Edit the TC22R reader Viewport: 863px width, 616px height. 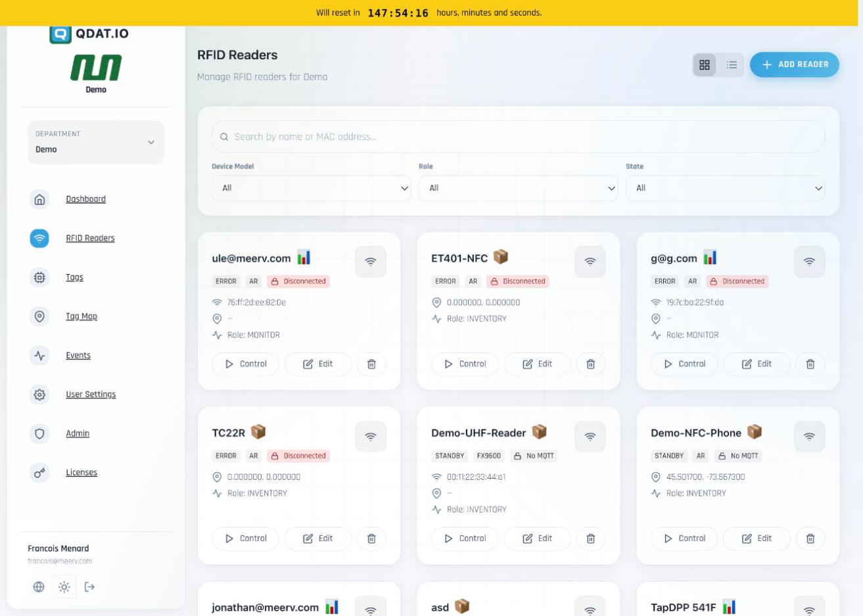[318, 538]
